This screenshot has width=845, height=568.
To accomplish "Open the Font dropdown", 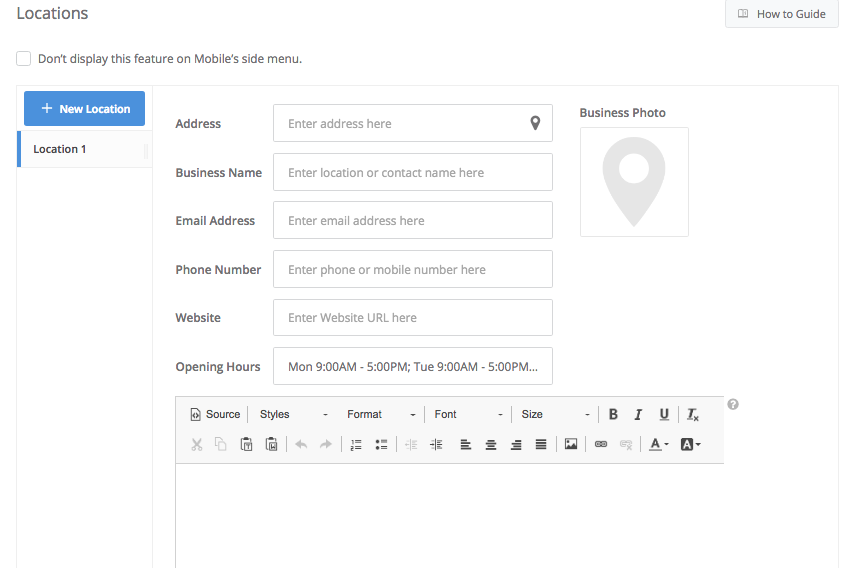I will tap(467, 415).
